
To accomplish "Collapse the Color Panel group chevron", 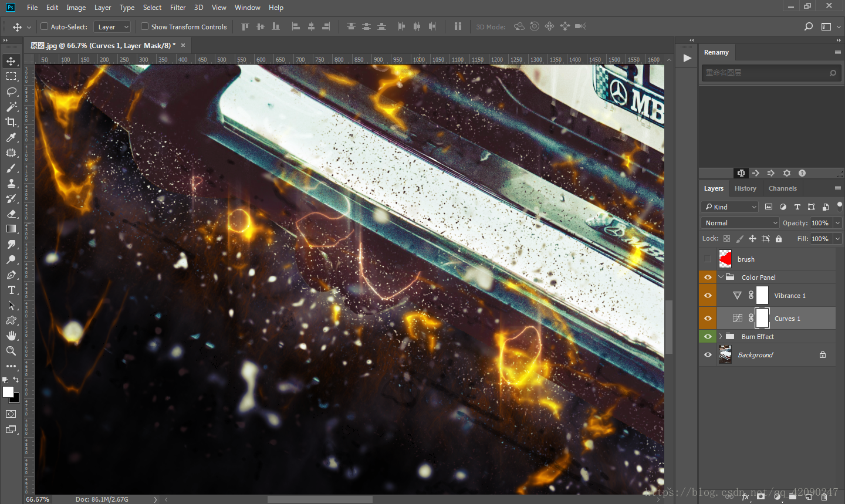I will (x=721, y=277).
